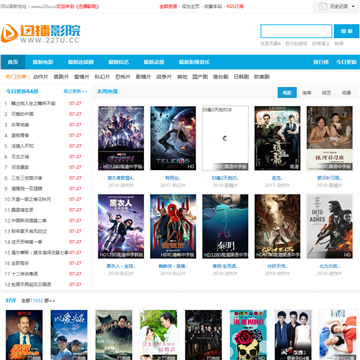This screenshot has width=360, height=360.
Task: Open the 历史记录 dropdown
Action: (x=338, y=6)
